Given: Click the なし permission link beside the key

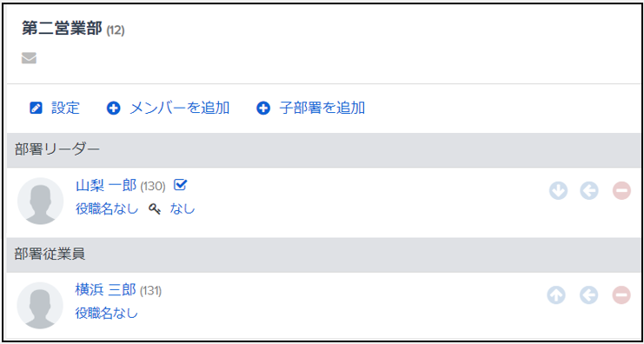Looking at the screenshot, I should [x=183, y=209].
